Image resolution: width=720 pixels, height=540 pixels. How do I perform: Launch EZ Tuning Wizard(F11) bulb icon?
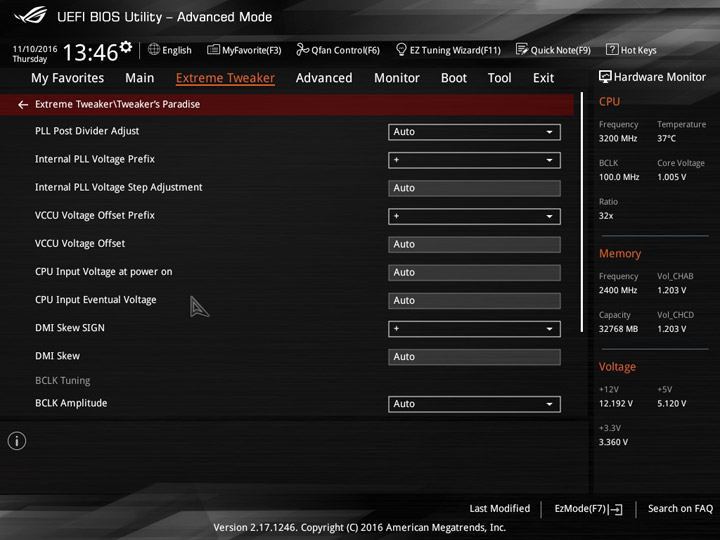[x=401, y=49]
